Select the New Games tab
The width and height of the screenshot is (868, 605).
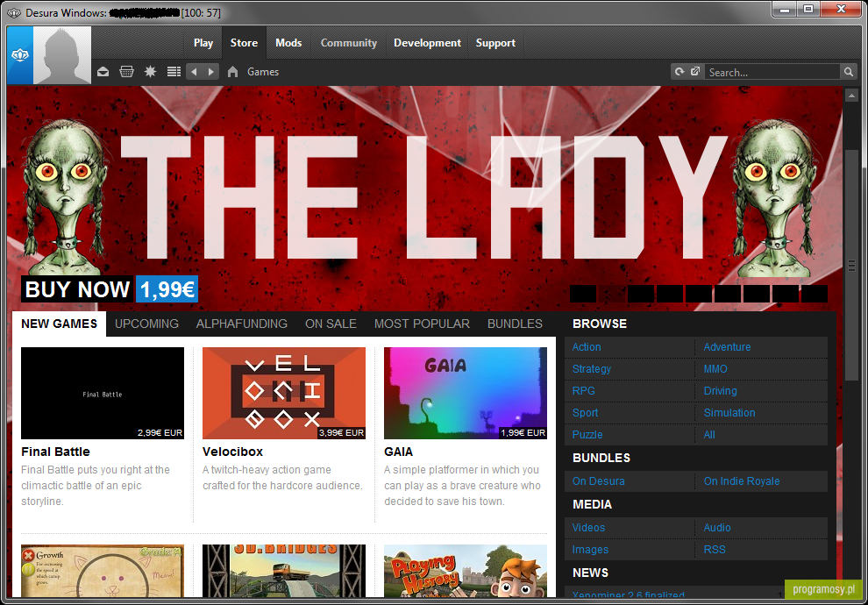[60, 324]
